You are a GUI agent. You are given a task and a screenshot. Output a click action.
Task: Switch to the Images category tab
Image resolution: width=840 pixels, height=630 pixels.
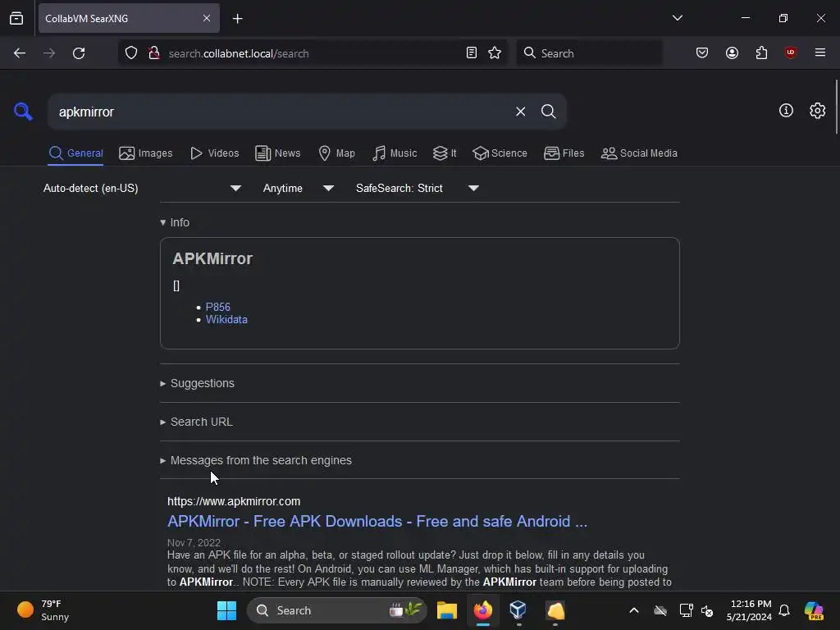146,153
